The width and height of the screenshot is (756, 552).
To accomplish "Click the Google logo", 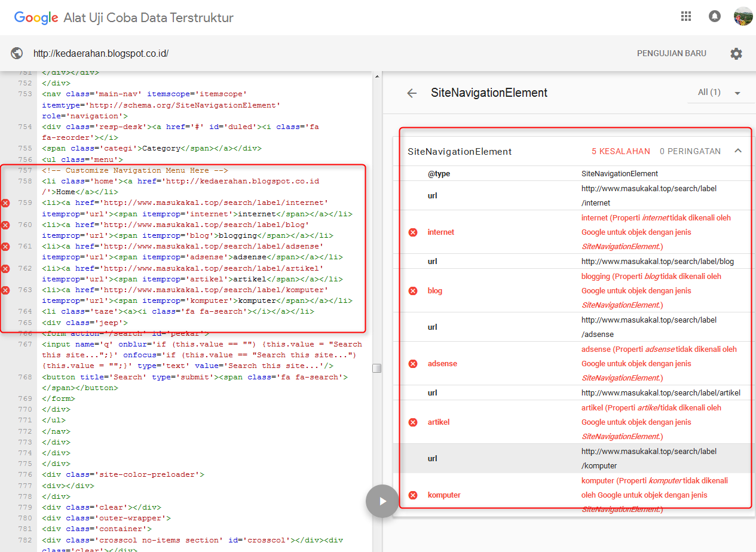I will click(x=36, y=17).
